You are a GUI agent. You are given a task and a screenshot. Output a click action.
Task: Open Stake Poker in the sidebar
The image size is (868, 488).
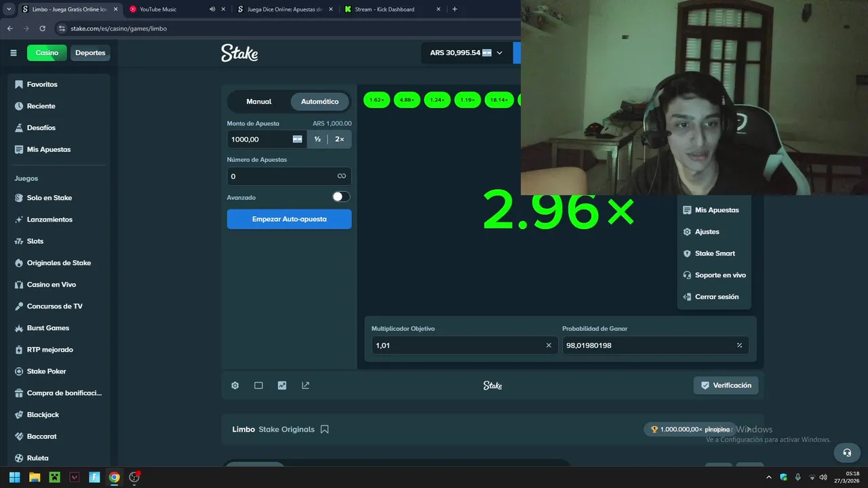pos(58,371)
